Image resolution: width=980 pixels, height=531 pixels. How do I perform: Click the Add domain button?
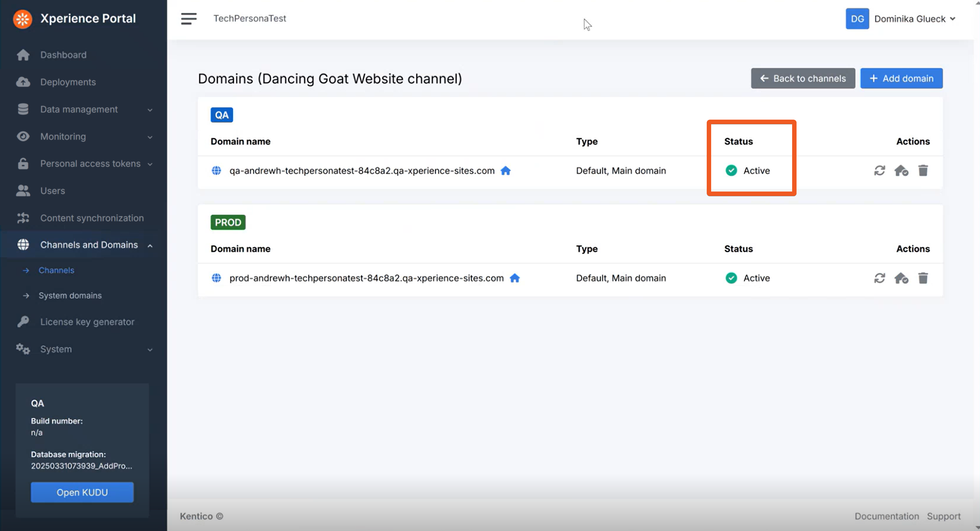pyautogui.click(x=901, y=78)
